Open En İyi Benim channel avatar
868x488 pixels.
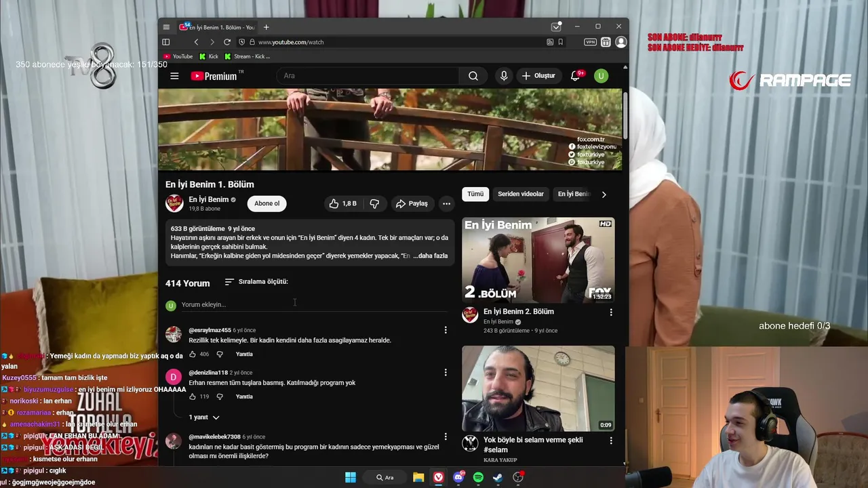point(174,203)
